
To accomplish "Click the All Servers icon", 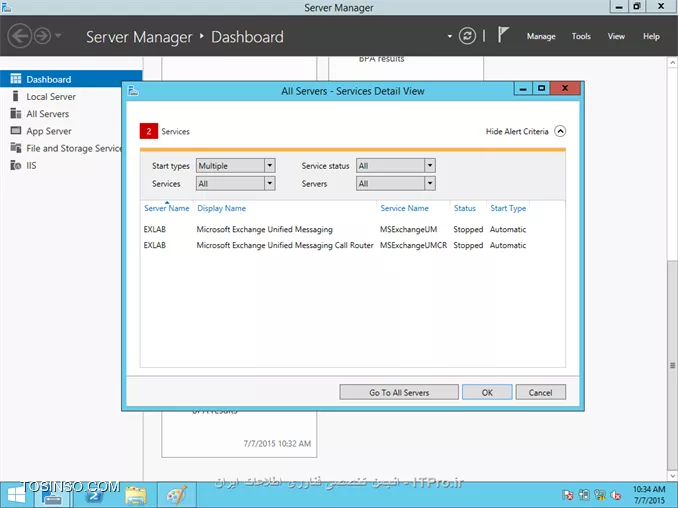I will pos(16,113).
